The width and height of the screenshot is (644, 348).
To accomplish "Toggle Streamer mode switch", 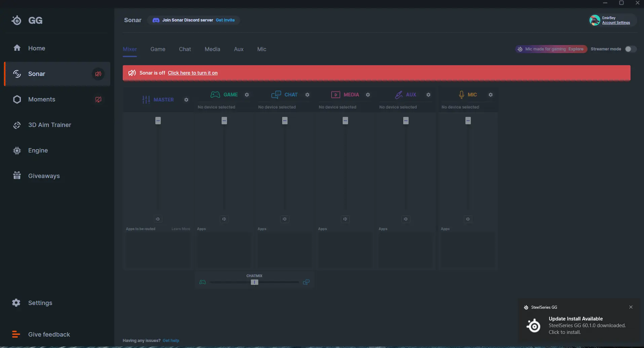I will pos(631,49).
